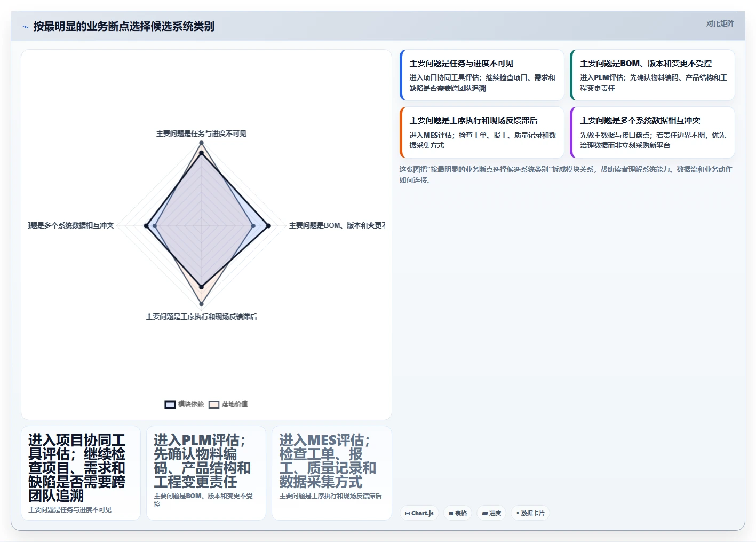Click the 落地价值 peach legend swatch
This screenshot has height=542, width=756.
(x=214, y=404)
